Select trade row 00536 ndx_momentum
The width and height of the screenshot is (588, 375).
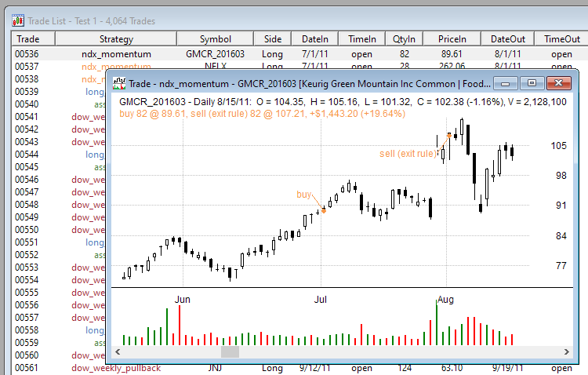[x=117, y=54]
